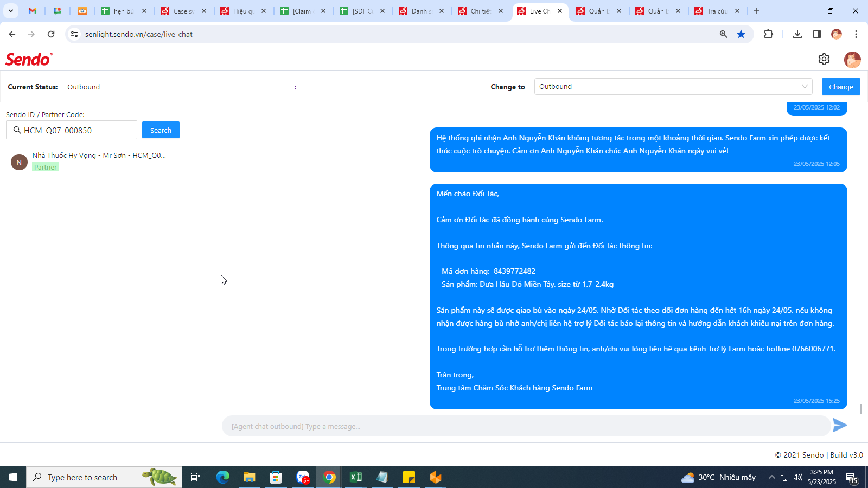
Task: Open Zalo from the taskbar
Action: pyautogui.click(x=303, y=477)
